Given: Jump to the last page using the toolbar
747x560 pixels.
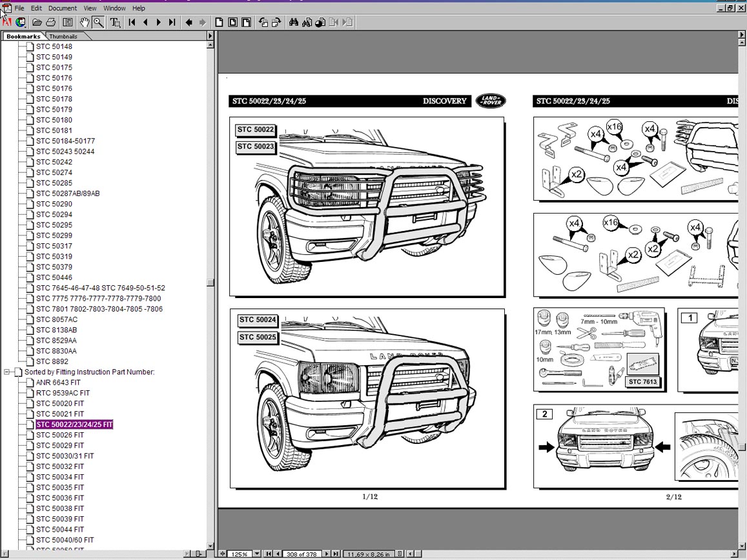Looking at the screenshot, I should point(172,23).
